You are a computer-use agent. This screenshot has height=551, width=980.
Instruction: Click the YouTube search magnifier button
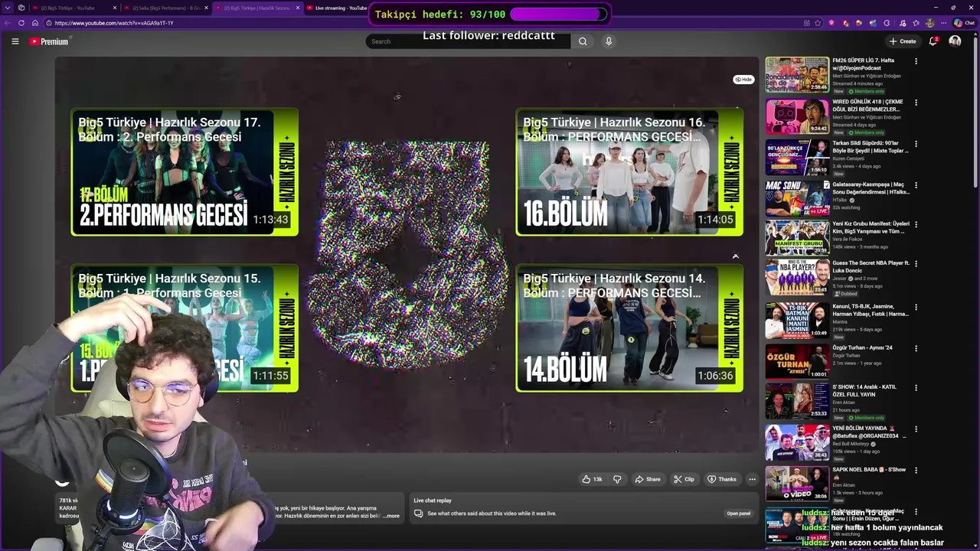[x=583, y=41]
